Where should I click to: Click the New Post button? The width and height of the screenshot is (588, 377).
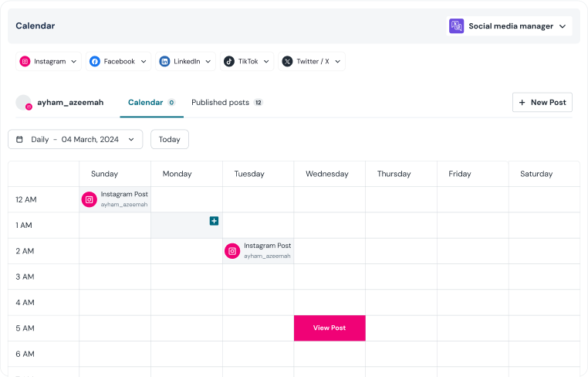click(x=542, y=103)
